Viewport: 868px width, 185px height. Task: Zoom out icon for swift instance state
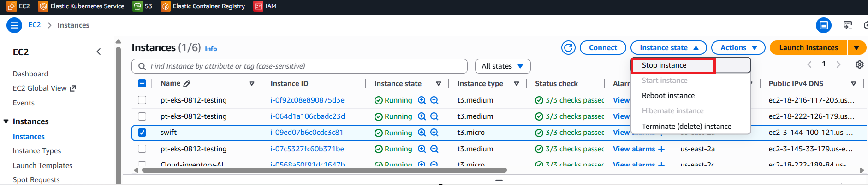pos(434,133)
